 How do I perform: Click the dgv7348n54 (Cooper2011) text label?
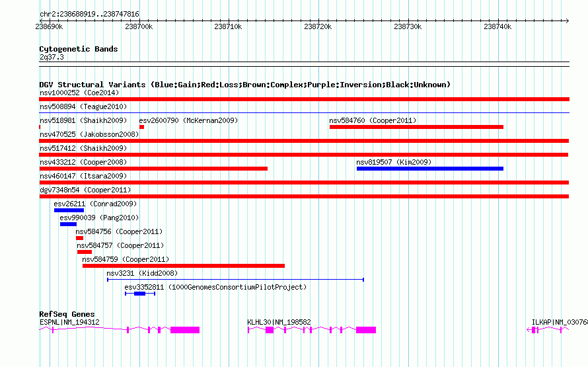pyautogui.click(x=85, y=190)
